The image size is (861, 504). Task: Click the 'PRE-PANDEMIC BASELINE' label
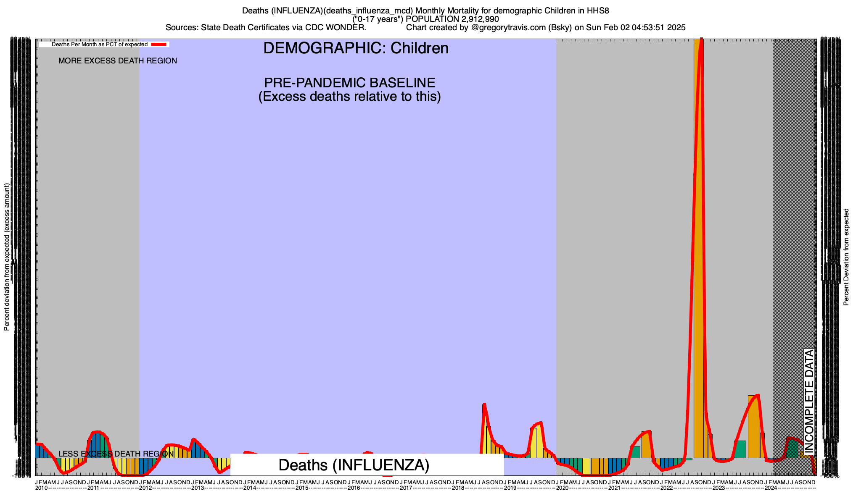click(x=349, y=83)
